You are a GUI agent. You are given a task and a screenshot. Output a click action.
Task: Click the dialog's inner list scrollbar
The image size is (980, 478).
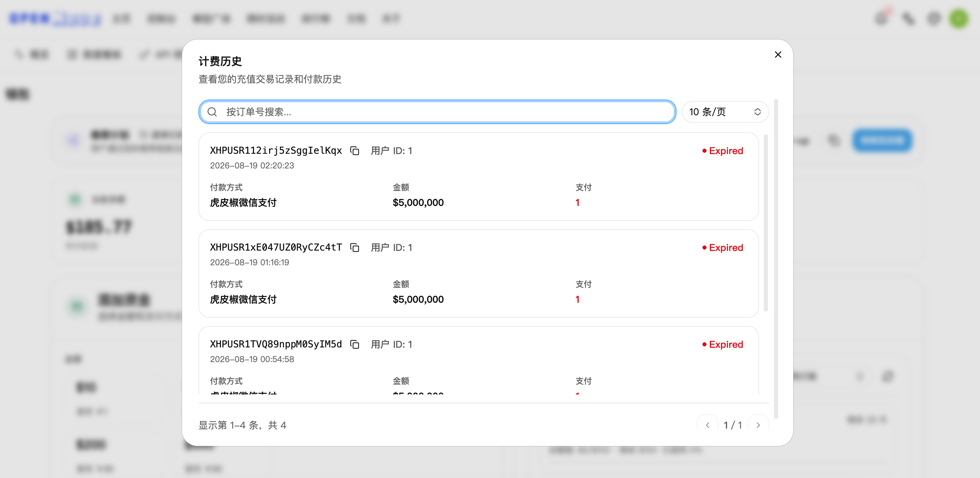click(766, 223)
